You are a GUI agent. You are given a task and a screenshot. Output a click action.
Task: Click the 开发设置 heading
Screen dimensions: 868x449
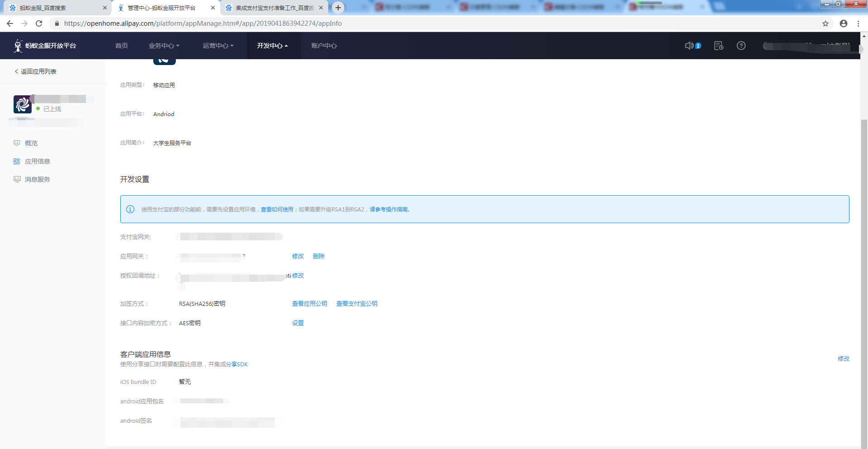pyautogui.click(x=135, y=179)
